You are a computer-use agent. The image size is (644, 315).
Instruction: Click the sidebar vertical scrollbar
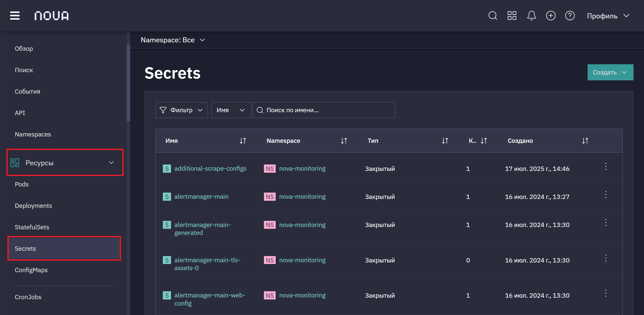click(128, 83)
